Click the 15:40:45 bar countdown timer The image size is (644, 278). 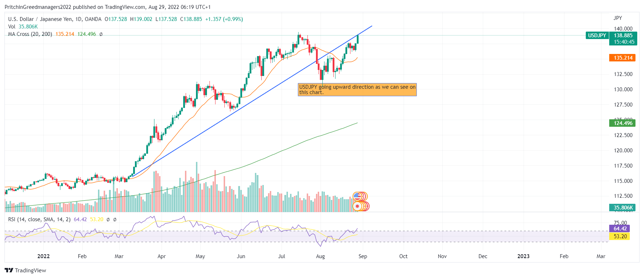coord(624,42)
